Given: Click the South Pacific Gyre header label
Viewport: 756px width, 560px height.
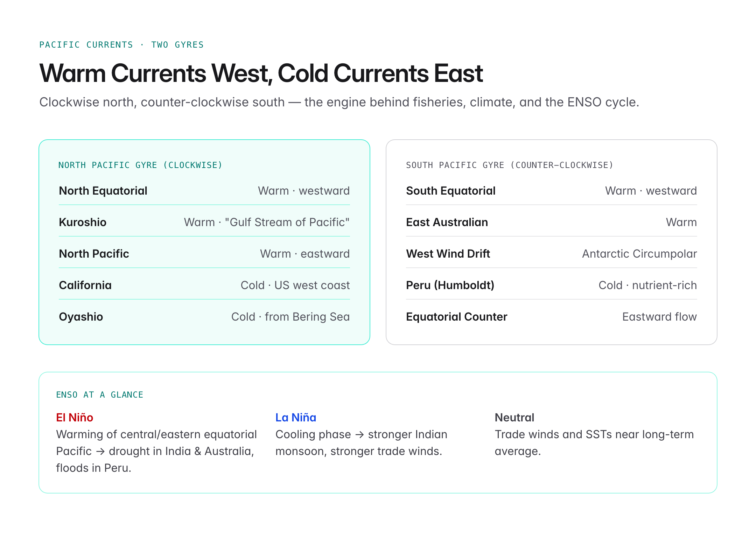Looking at the screenshot, I should tap(510, 165).
